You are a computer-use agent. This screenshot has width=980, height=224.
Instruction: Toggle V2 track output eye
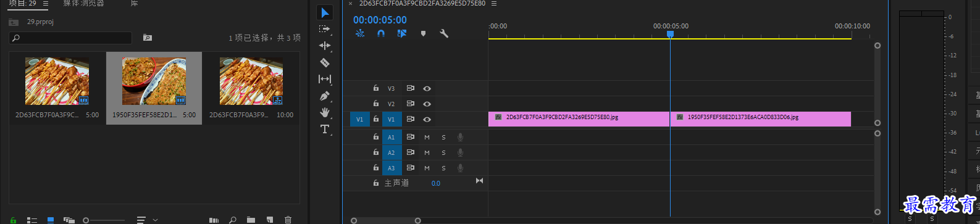coord(427,104)
